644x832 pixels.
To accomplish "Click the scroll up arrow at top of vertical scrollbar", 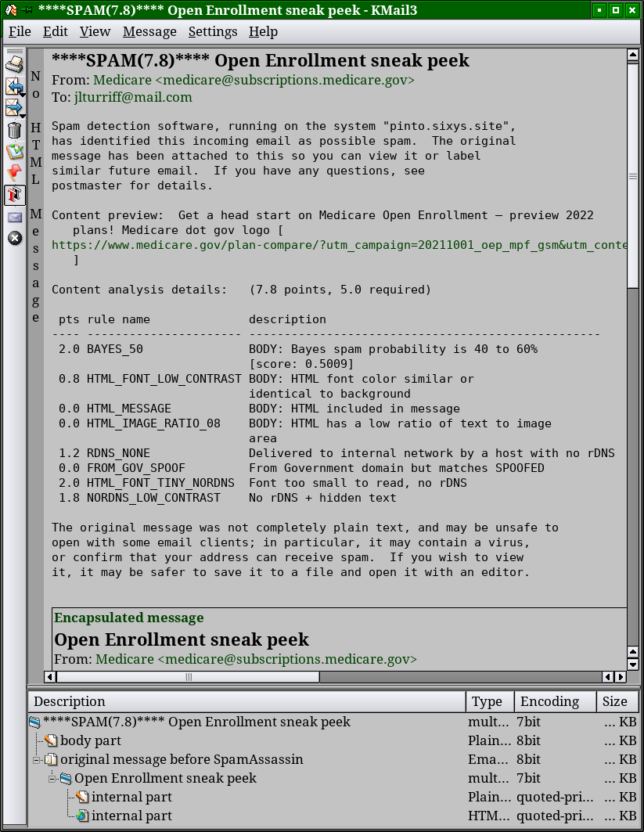I will (632, 55).
